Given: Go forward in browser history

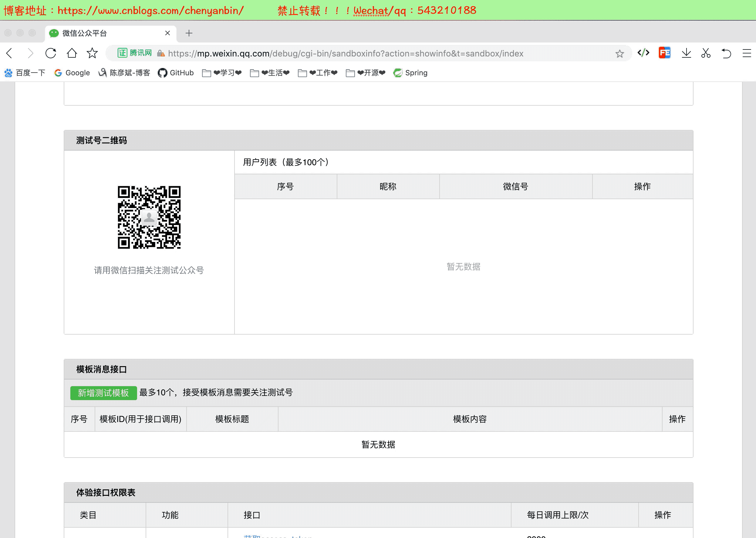Looking at the screenshot, I should coord(30,53).
